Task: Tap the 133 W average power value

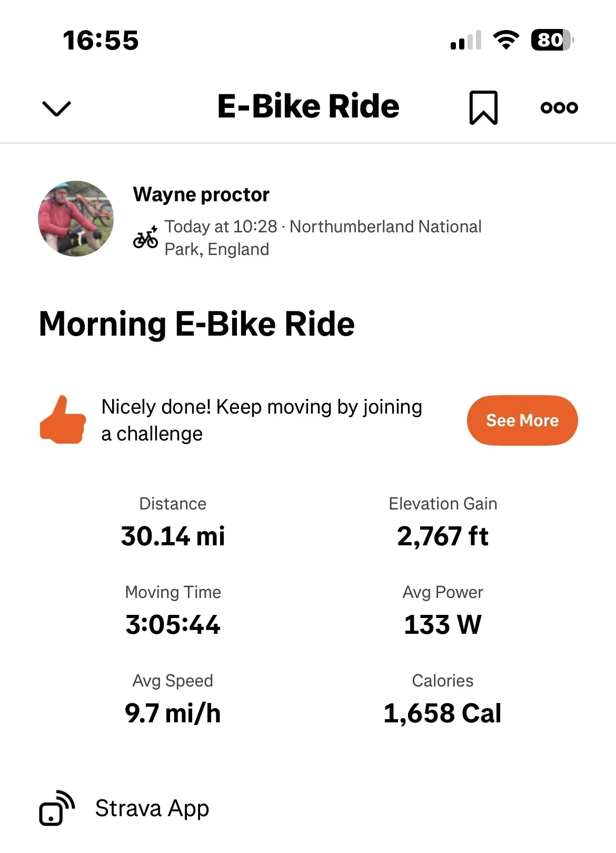Action: tap(443, 625)
